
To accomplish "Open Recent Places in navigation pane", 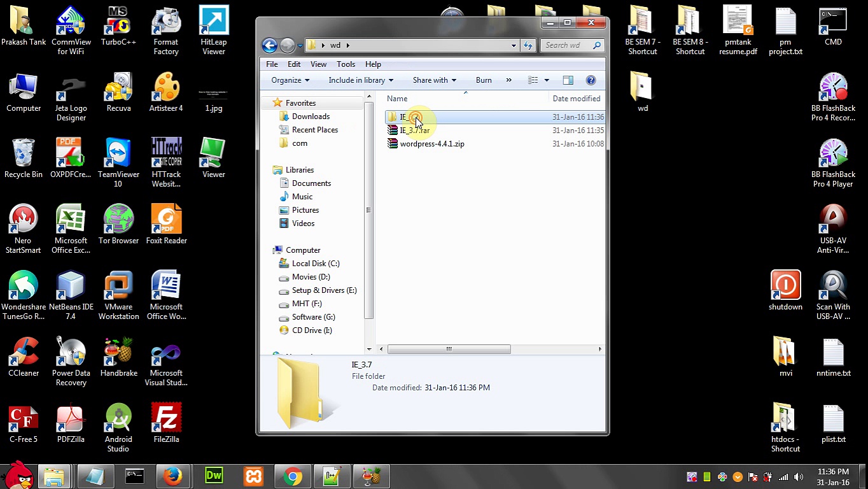I will click(314, 130).
